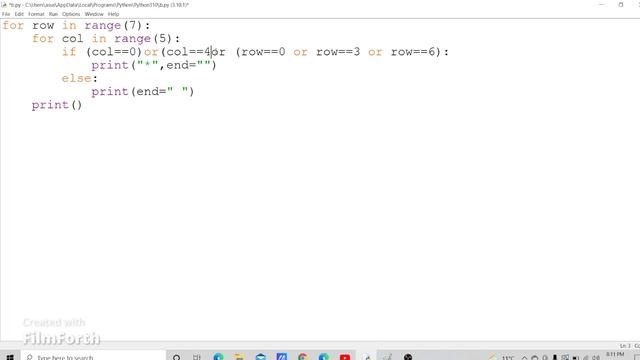The image size is (640, 360).
Task: Click the Ln indicator in status bar
Action: (x=625, y=346)
